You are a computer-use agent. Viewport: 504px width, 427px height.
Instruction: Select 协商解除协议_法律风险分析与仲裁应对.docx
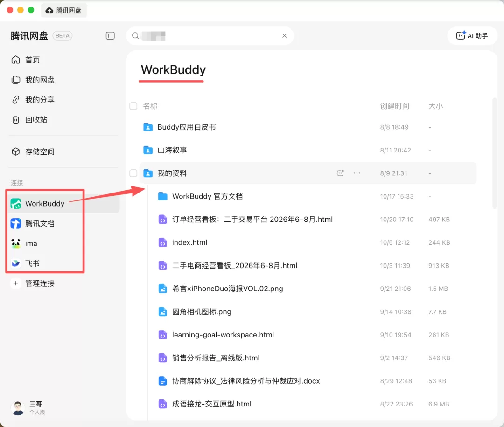[246, 381]
